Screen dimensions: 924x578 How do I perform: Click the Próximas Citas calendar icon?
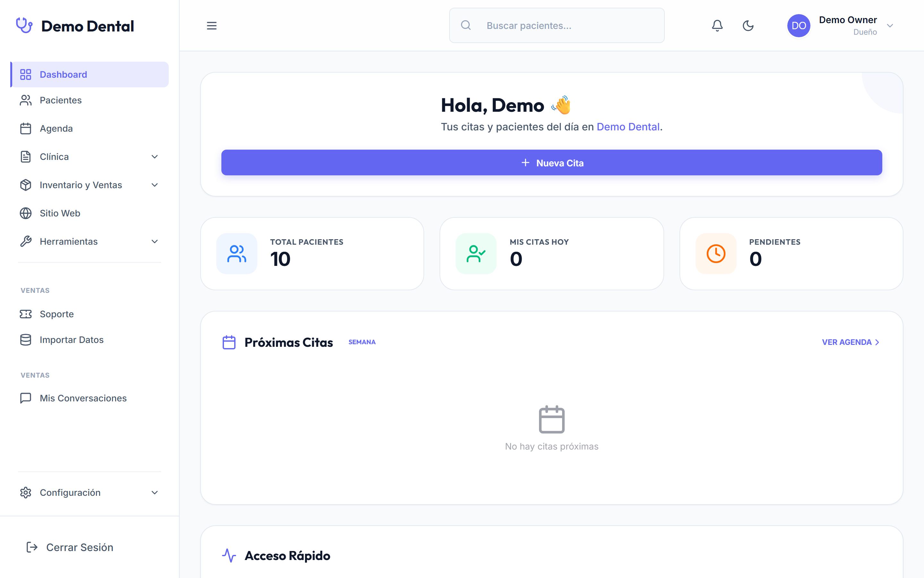click(229, 343)
